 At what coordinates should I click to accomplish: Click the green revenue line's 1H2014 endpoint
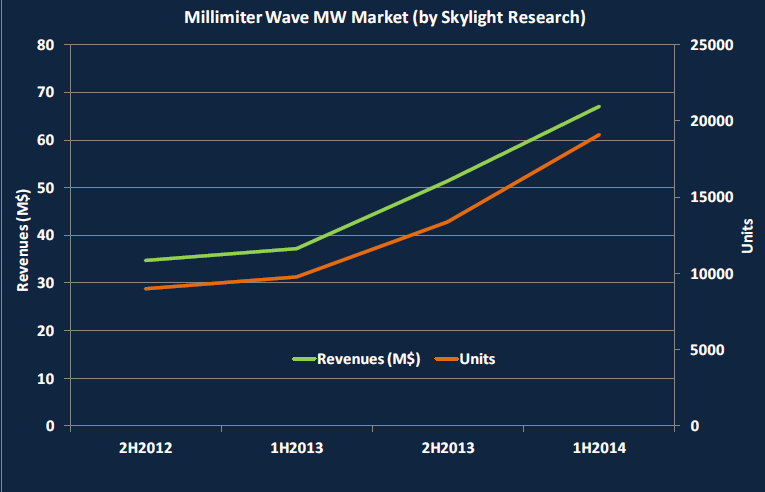click(599, 106)
